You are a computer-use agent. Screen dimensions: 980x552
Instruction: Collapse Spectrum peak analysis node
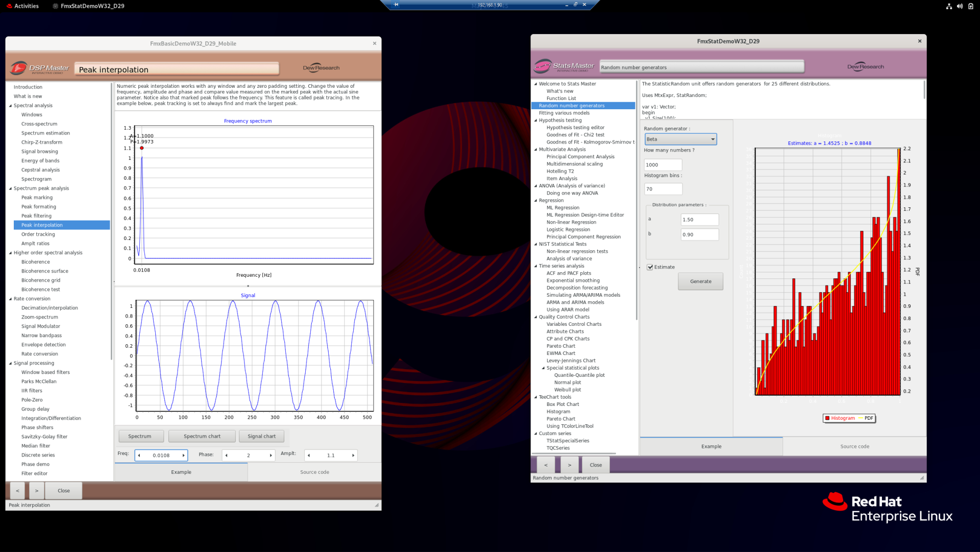[10, 188]
